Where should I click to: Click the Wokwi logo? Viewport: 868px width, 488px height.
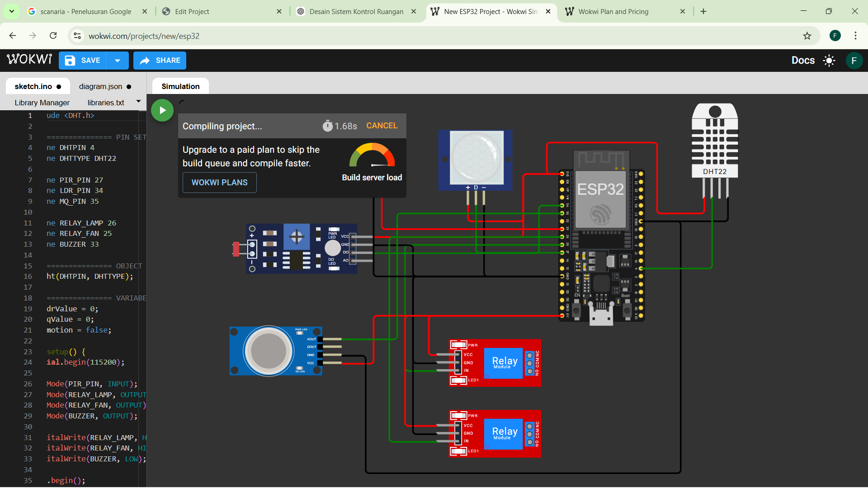pyautogui.click(x=29, y=60)
